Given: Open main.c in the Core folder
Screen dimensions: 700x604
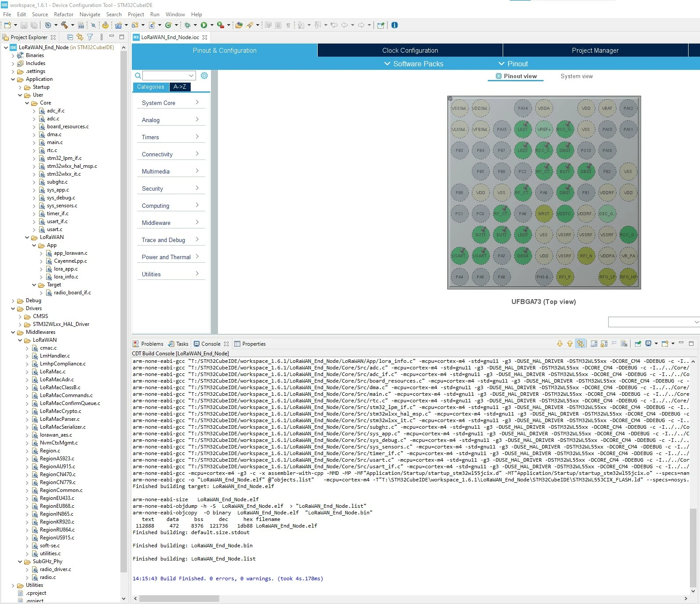Looking at the screenshot, I should [x=54, y=142].
